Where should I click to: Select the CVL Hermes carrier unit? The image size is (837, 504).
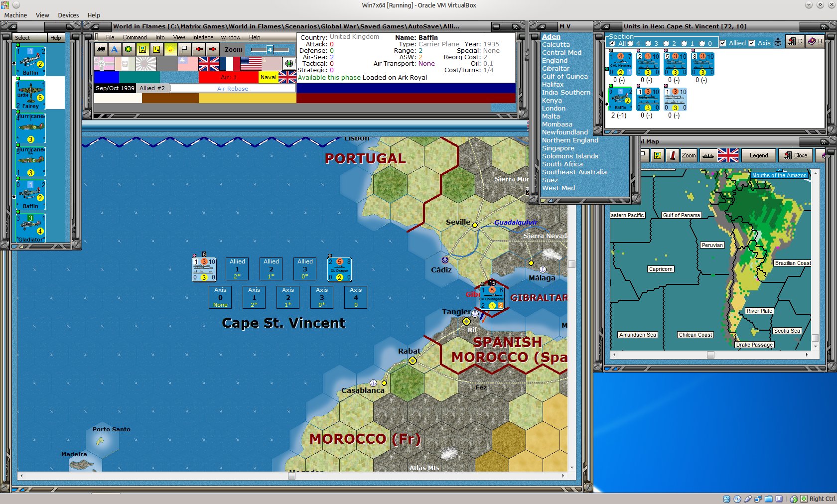(x=621, y=64)
